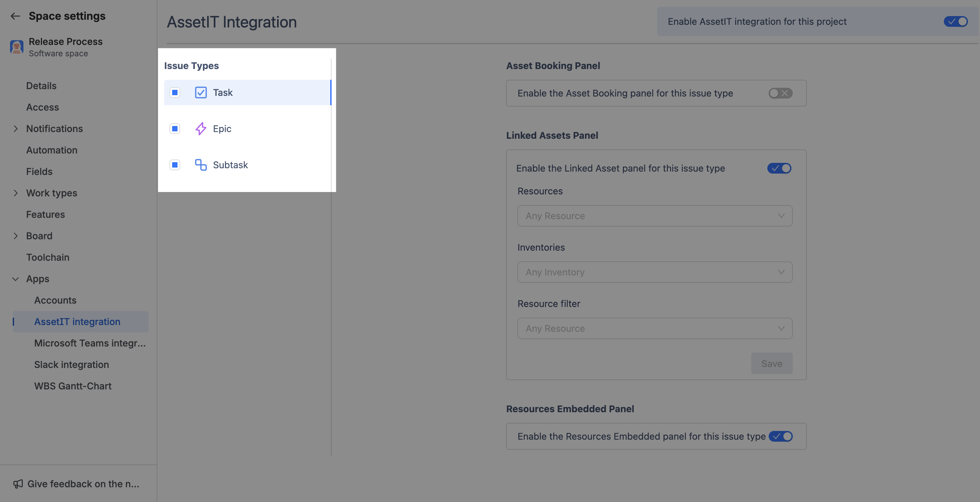980x502 pixels.
Task: Click the purple Epic lightning icon
Action: tap(201, 129)
